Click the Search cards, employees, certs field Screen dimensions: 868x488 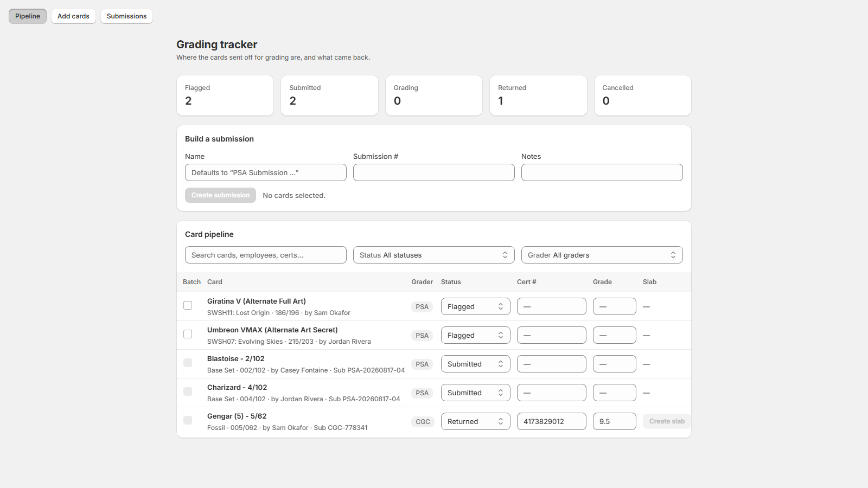tap(266, 255)
